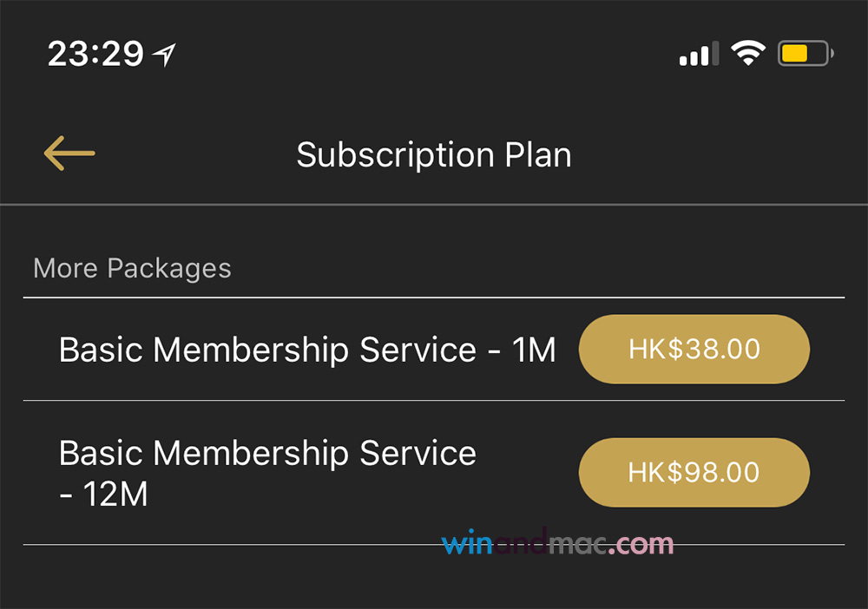This screenshot has width=868, height=609.
Task: Select the Basic Membership Service 12M plan label
Action: coord(267,473)
